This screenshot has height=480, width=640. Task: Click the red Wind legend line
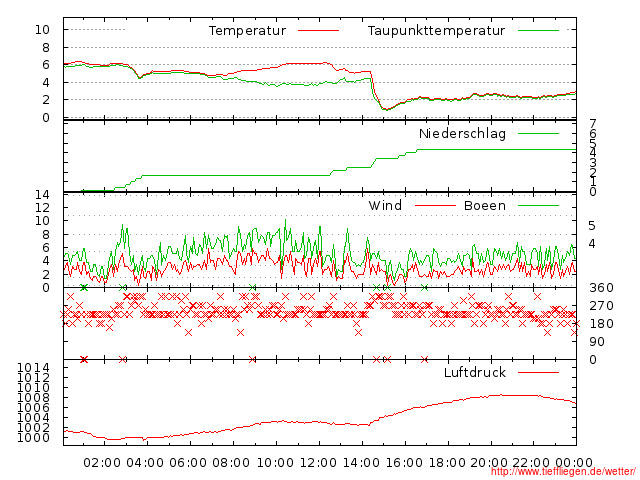(435, 205)
